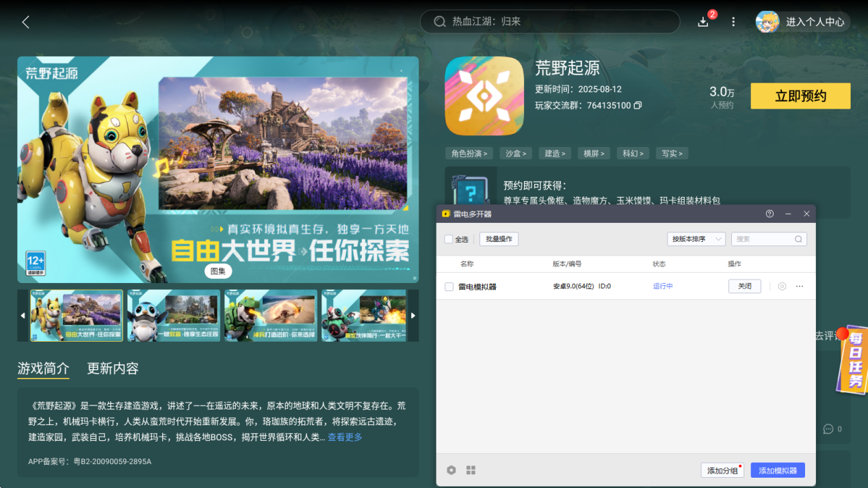The width and height of the screenshot is (868, 488).
Task: Copy the player group number 764135100
Action: pyautogui.click(x=637, y=106)
